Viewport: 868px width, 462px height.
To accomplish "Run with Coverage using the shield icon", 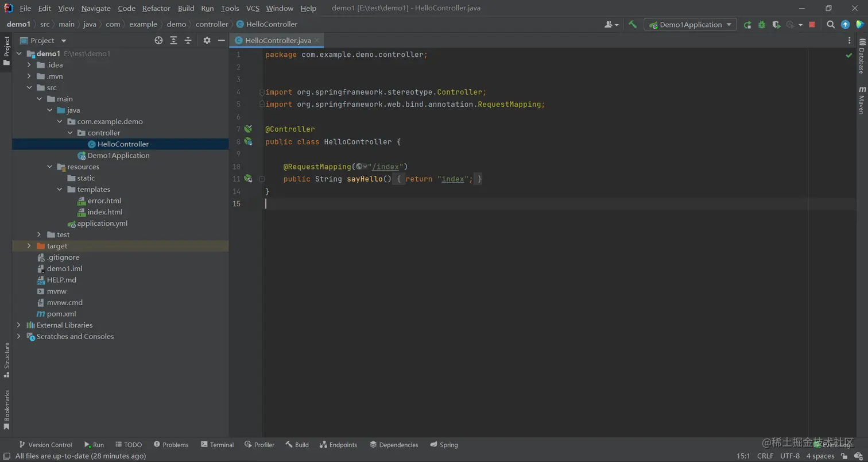I will [x=776, y=25].
